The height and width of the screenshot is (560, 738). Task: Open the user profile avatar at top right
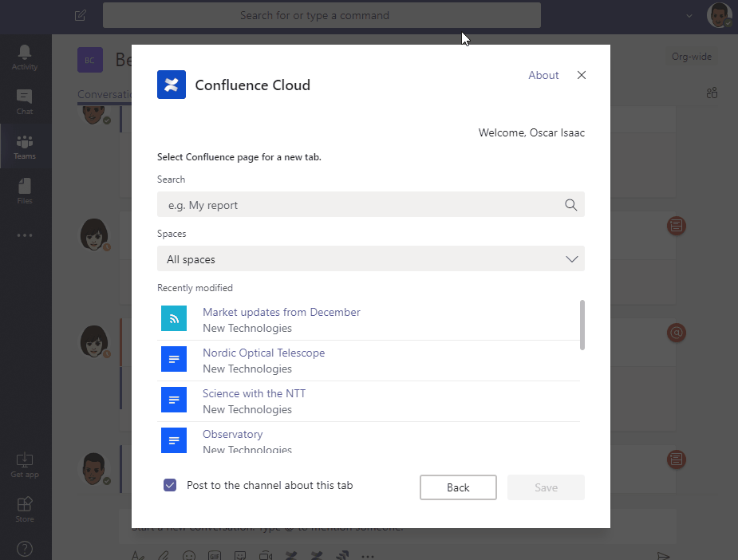pyautogui.click(x=719, y=15)
